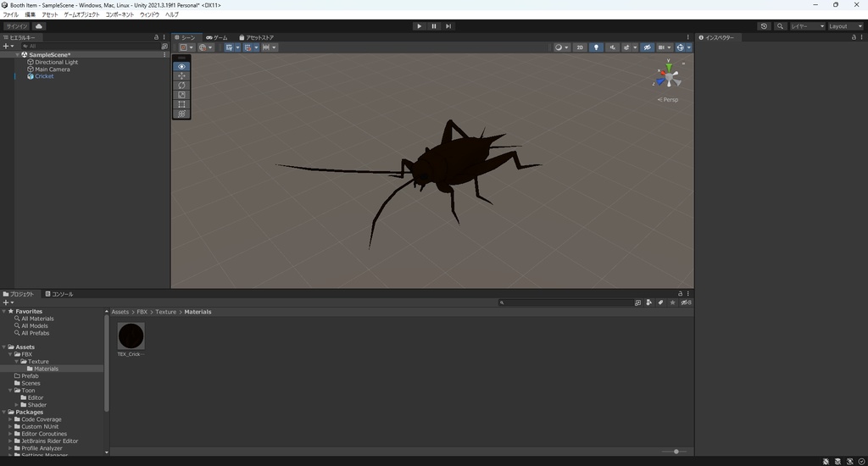868x466 pixels.
Task: Select the Rect transform tool
Action: (181, 104)
